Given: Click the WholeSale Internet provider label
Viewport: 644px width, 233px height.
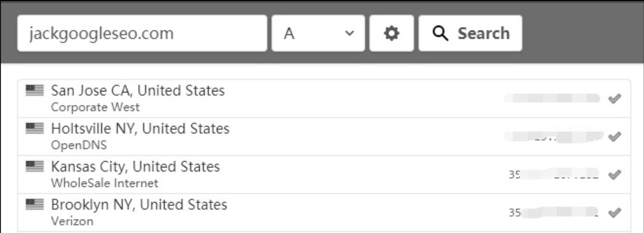Looking at the screenshot, I should click(x=104, y=183).
